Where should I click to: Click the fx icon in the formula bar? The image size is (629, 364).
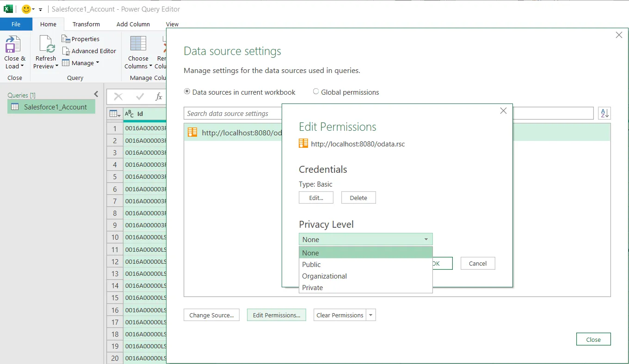click(159, 97)
